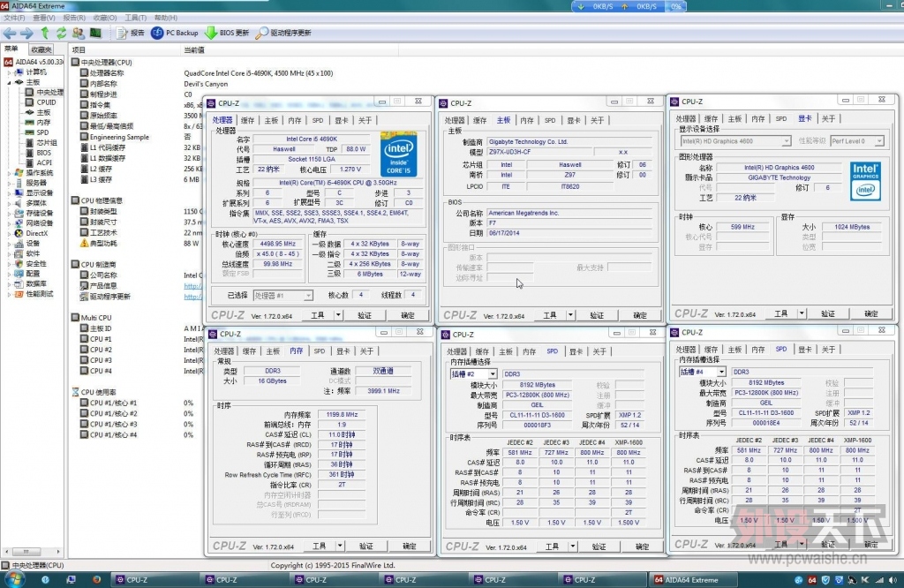The height and width of the screenshot is (588, 904).
Task: Click AIDA64 Extreme in the taskbar
Action: coord(691,580)
